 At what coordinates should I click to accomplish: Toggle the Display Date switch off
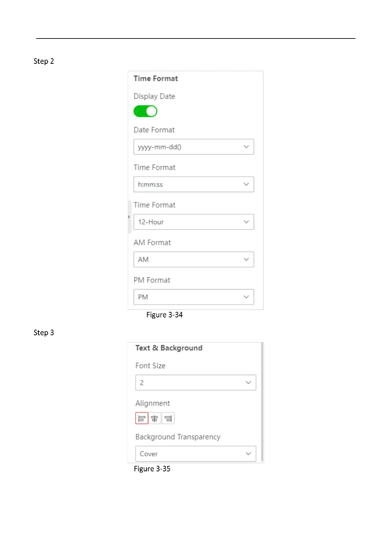click(x=145, y=111)
